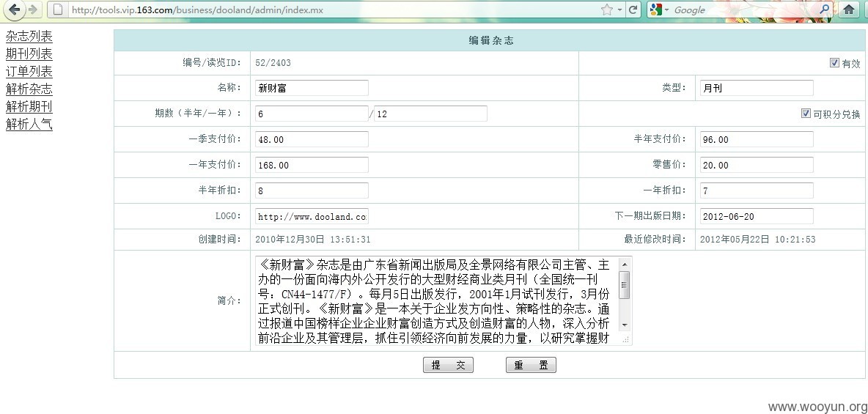Toggle the 可积分兑换 checkbox
The image size is (868, 414).
(806, 114)
